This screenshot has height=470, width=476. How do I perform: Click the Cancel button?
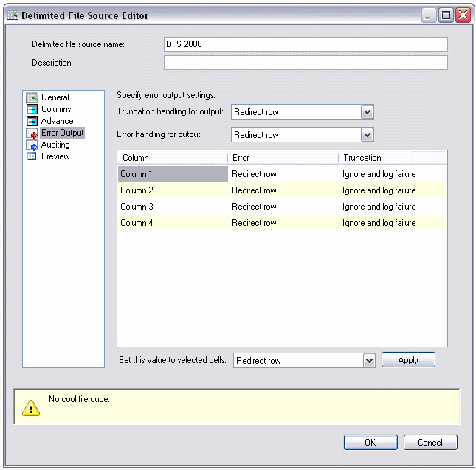tap(430, 443)
